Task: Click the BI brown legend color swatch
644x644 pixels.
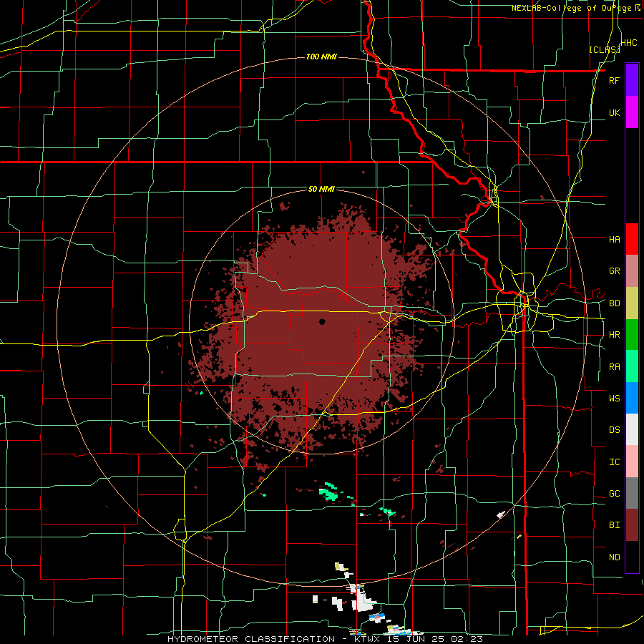Action: coord(632,525)
